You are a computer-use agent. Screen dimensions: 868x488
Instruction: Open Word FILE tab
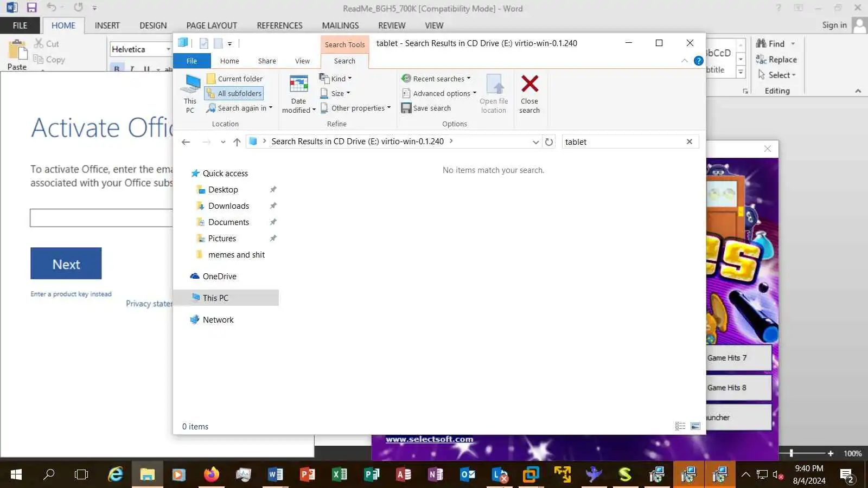20,25
